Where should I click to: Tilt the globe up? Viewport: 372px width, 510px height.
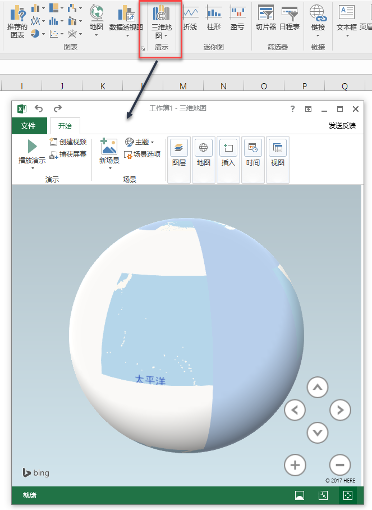click(317, 387)
